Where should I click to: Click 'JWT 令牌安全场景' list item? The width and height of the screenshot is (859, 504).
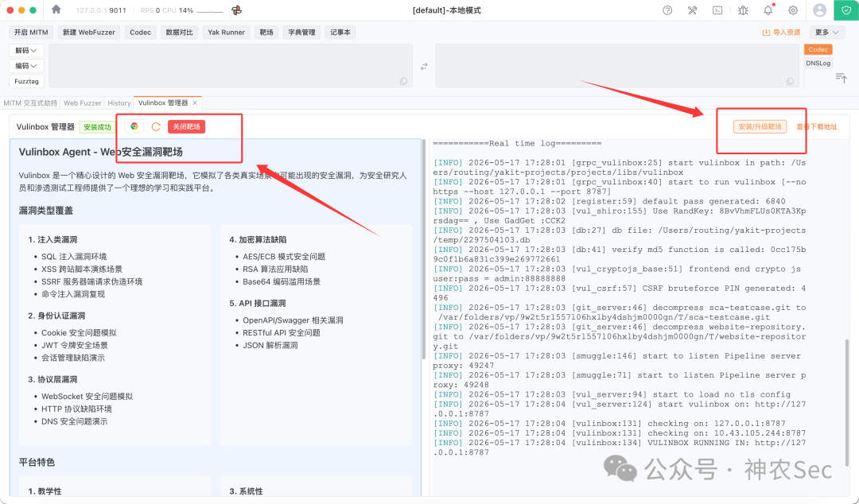pos(75,345)
